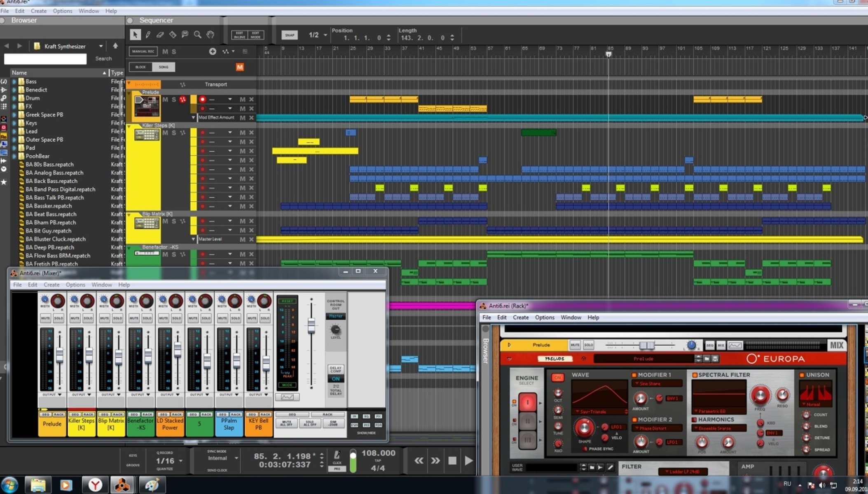Open Create menu in main window
The height and width of the screenshot is (494, 868).
[39, 11]
